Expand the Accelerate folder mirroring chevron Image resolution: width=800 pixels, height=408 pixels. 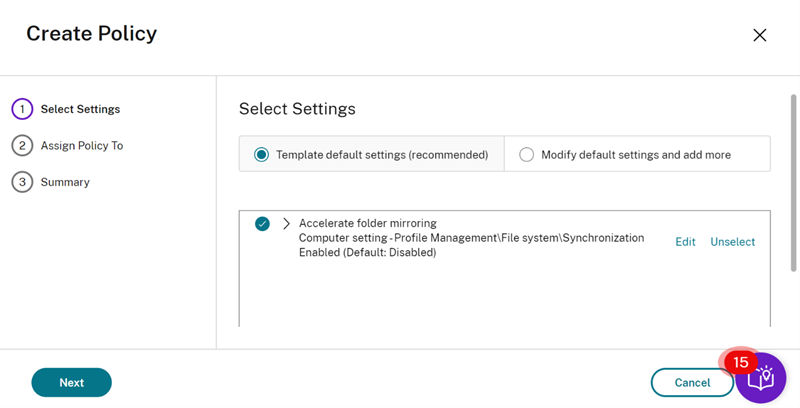pyautogui.click(x=286, y=223)
